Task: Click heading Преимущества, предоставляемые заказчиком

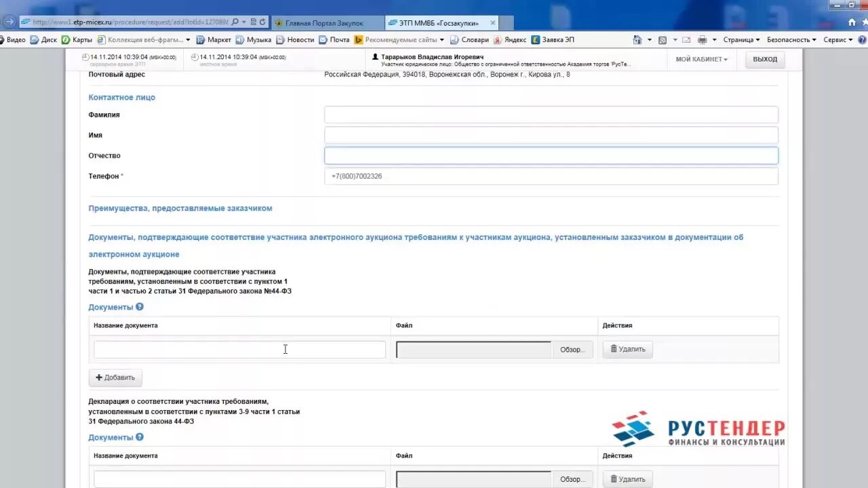Action: [x=180, y=208]
